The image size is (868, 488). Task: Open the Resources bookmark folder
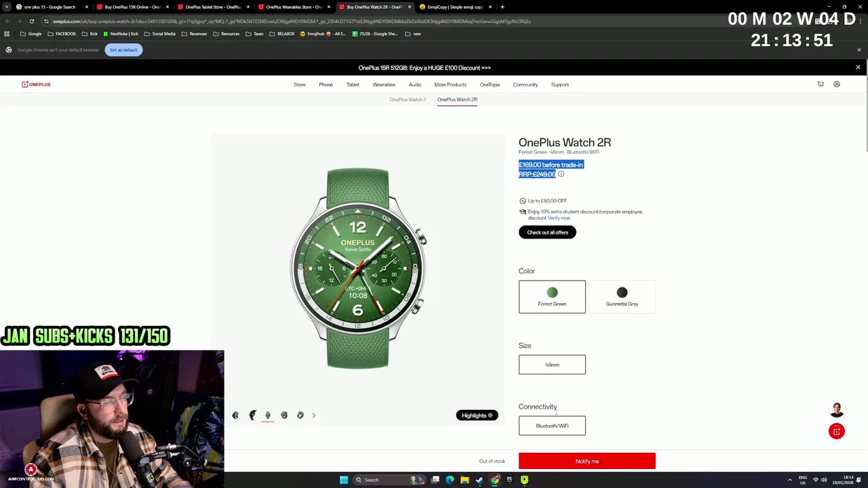pyautogui.click(x=226, y=34)
